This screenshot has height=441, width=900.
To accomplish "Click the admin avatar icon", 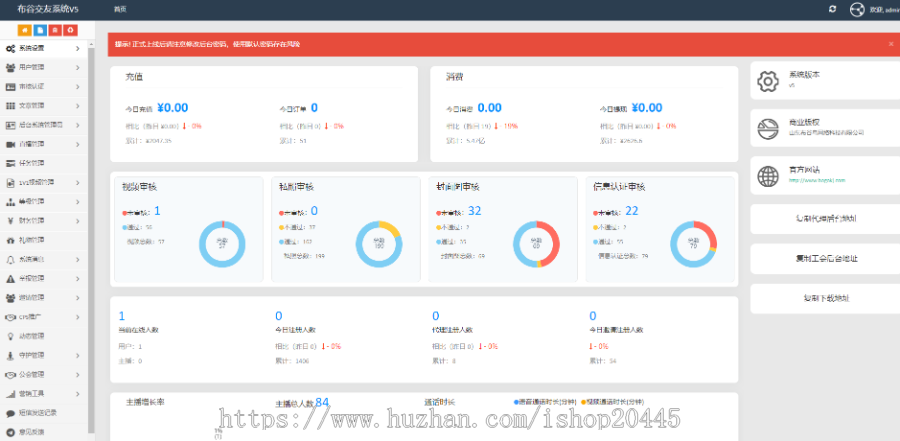I will point(857,10).
